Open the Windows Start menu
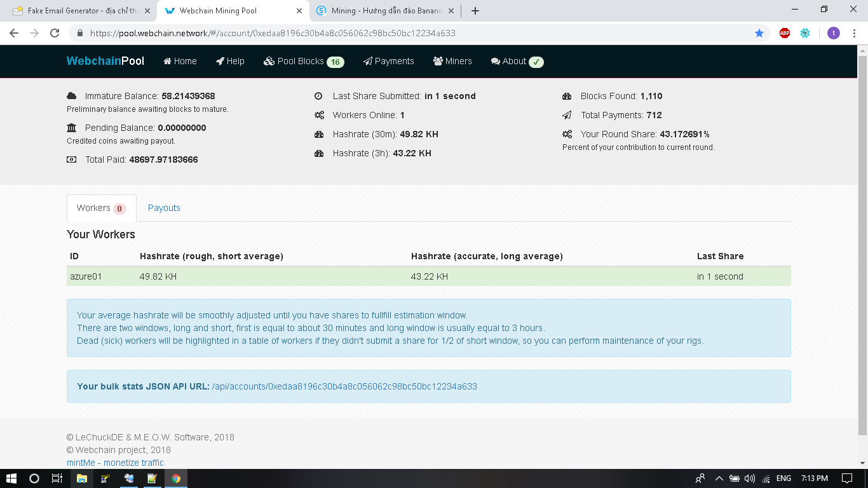Image resolution: width=868 pixels, height=488 pixels. (11, 478)
